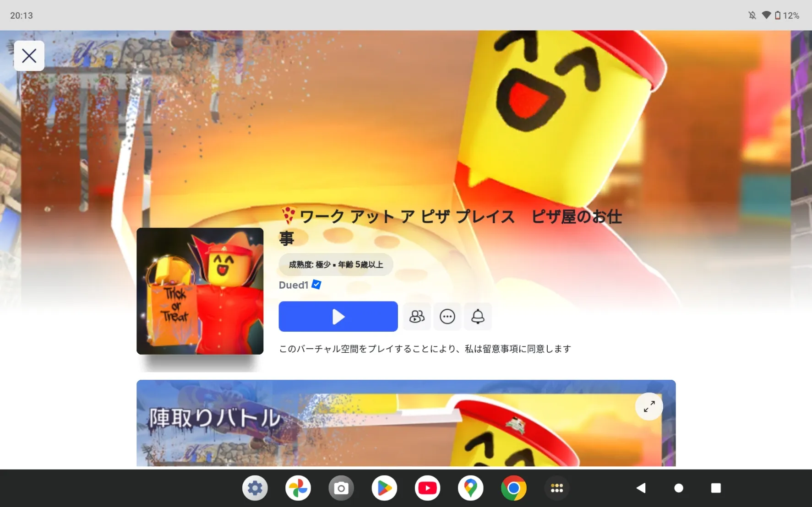Tap the recent apps square button
Image resolution: width=812 pixels, height=507 pixels.
(716, 488)
